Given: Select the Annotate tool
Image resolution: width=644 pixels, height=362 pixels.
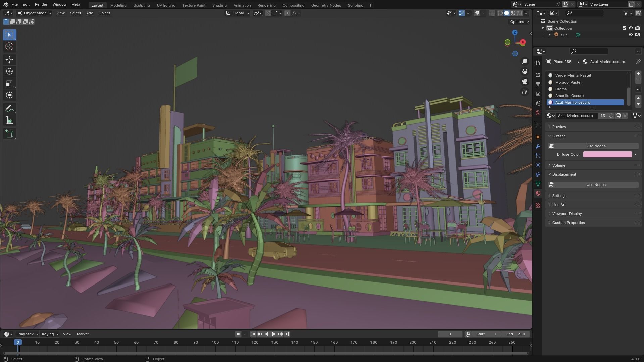Looking at the screenshot, I should [x=9, y=108].
